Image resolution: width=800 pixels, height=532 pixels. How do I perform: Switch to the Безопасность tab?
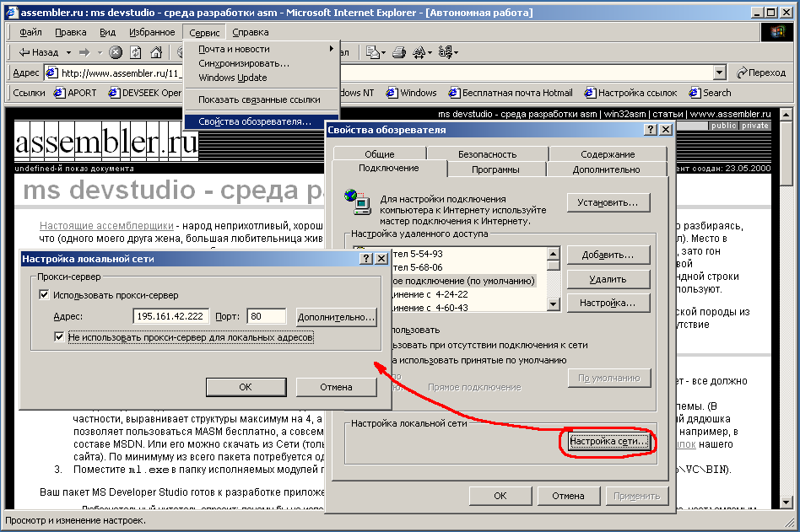tap(487, 154)
